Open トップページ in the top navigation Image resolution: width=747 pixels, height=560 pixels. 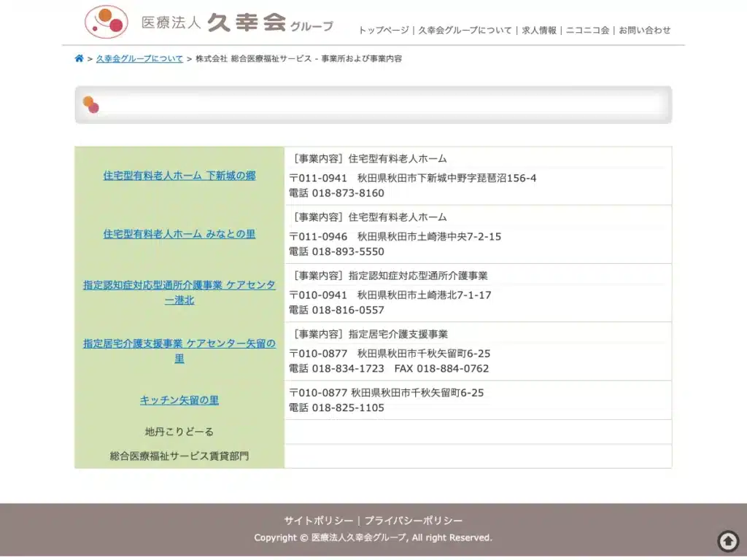[384, 31]
